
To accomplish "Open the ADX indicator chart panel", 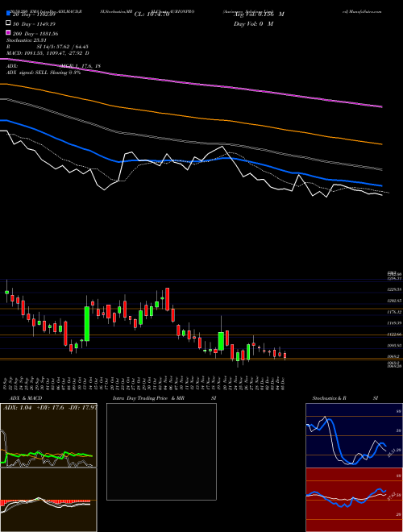I will click(x=48, y=435).
